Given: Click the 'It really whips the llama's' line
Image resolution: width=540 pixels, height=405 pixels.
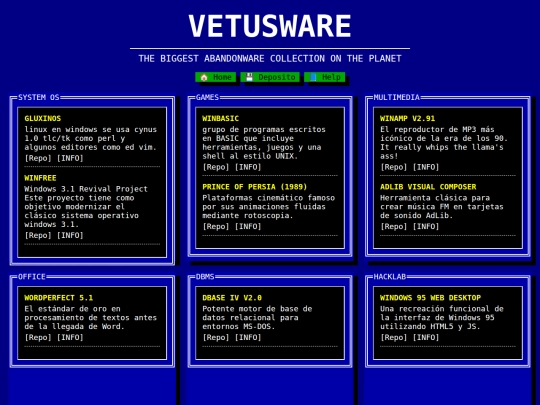Looking at the screenshot, I should pos(442,147).
